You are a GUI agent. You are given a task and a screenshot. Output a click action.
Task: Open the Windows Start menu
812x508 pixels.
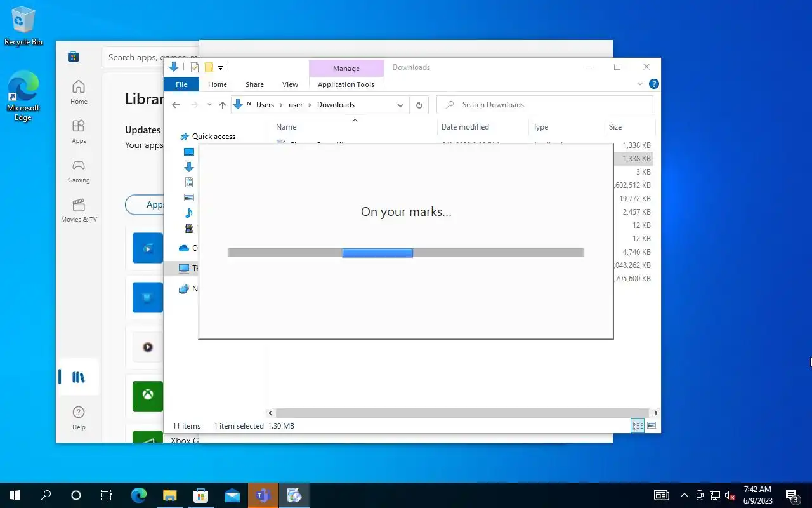(x=15, y=495)
